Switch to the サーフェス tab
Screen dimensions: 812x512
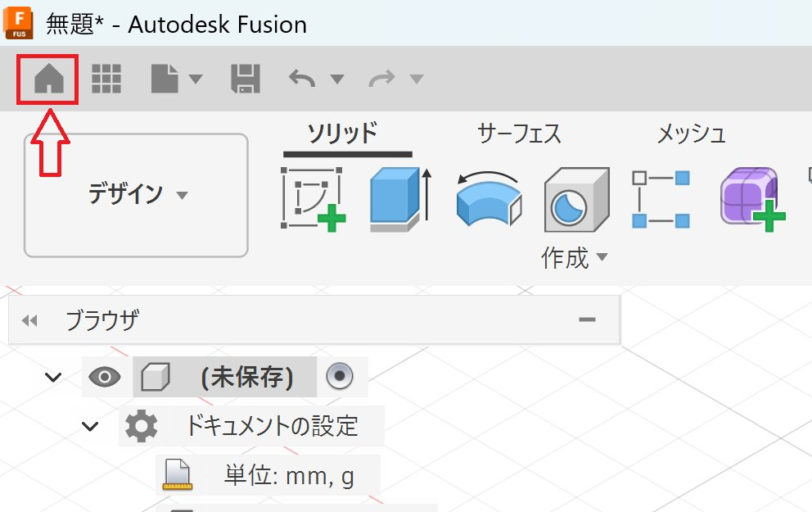click(x=519, y=134)
